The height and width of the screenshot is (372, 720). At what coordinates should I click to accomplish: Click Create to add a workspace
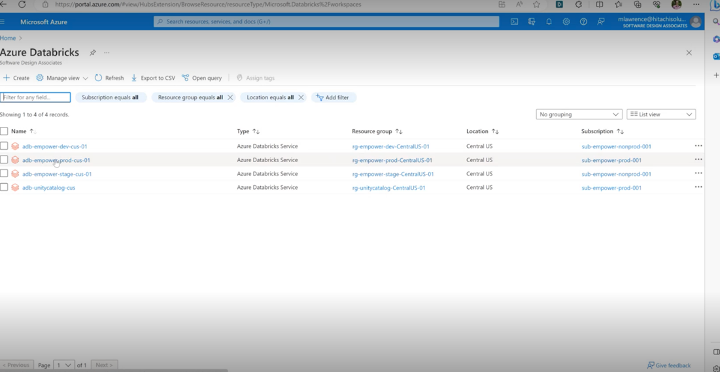(x=16, y=78)
